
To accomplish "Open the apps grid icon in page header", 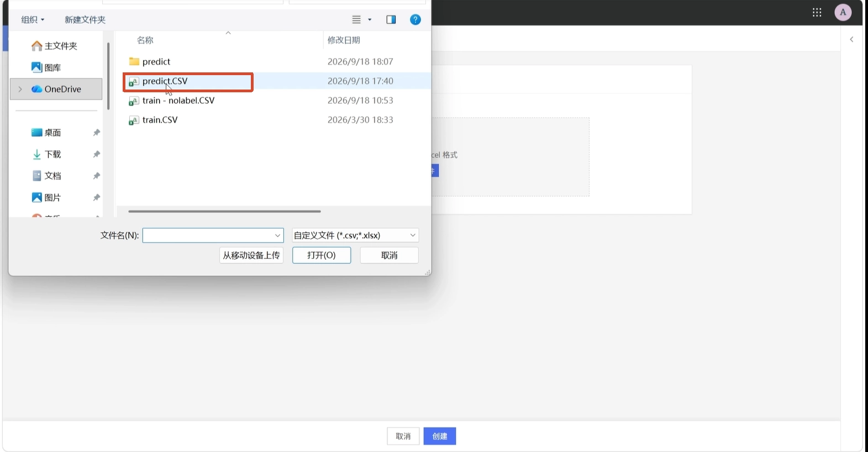I will [x=817, y=12].
